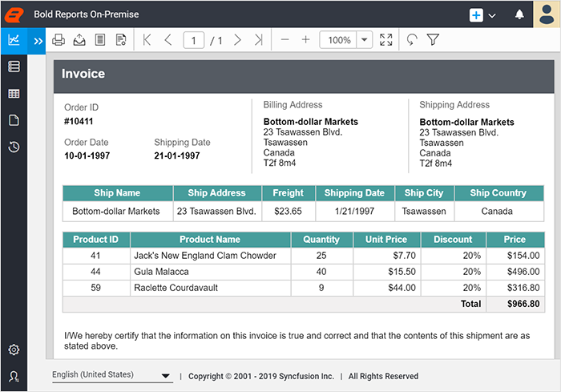Click the 100% zoom value box
The width and height of the screenshot is (561, 392).
(x=338, y=40)
